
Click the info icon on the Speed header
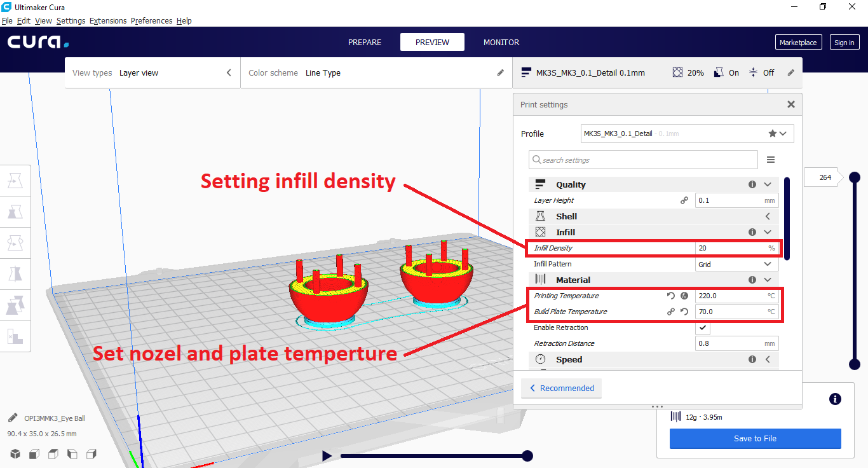752,359
